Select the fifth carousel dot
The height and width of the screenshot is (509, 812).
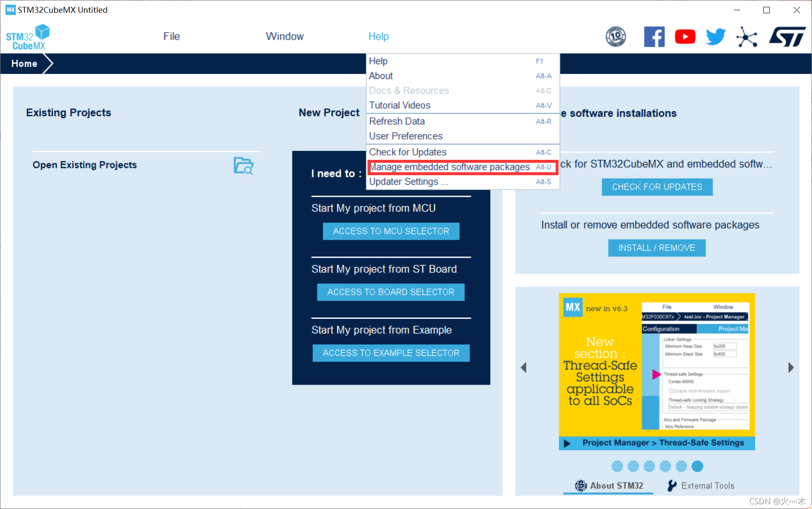[681, 466]
